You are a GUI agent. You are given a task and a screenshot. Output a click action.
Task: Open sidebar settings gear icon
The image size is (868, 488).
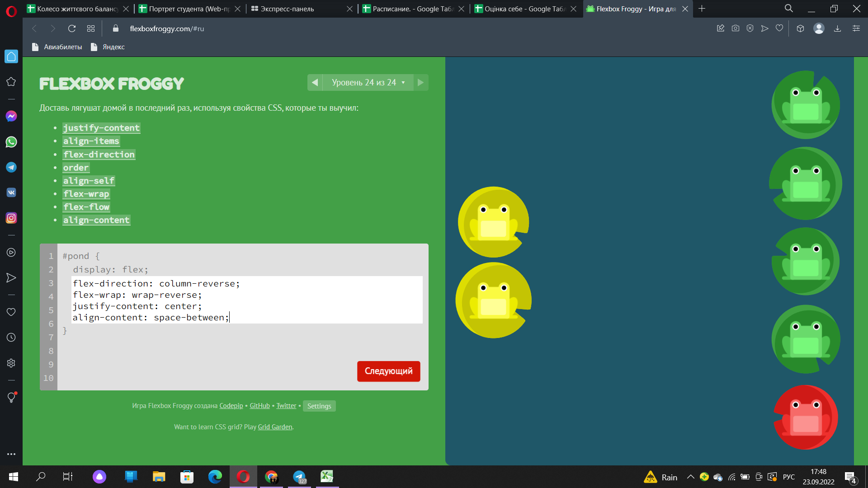coord(11,363)
